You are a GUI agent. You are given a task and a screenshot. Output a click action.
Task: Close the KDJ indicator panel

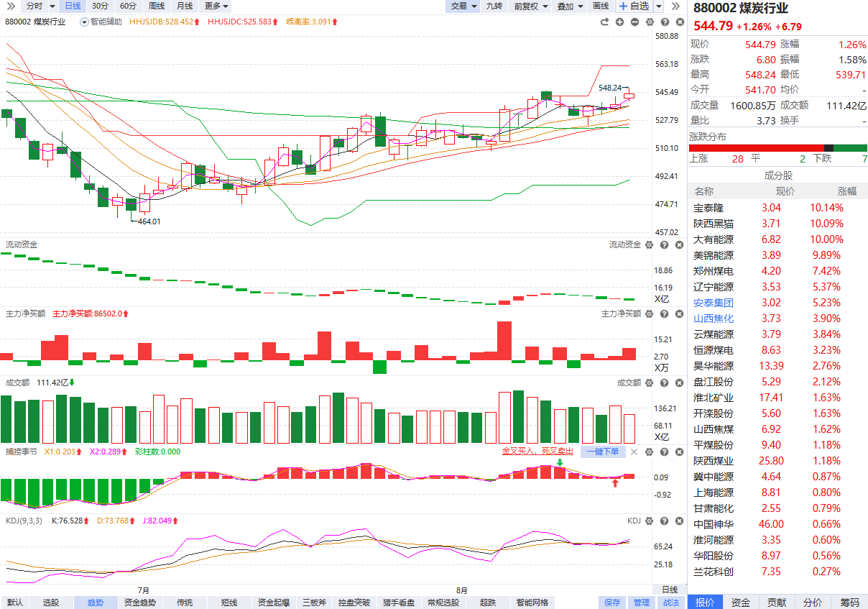(x=678, y=521)
